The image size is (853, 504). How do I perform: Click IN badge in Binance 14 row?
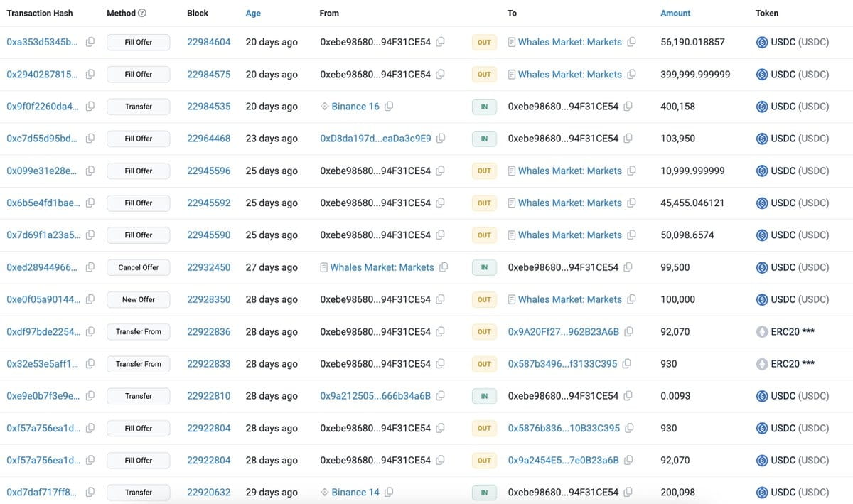tap(484, 492)
